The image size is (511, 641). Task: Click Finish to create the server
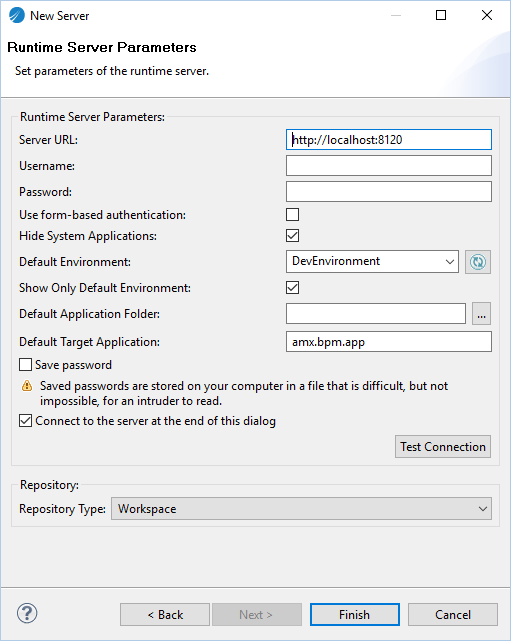(x=354, y=614)
